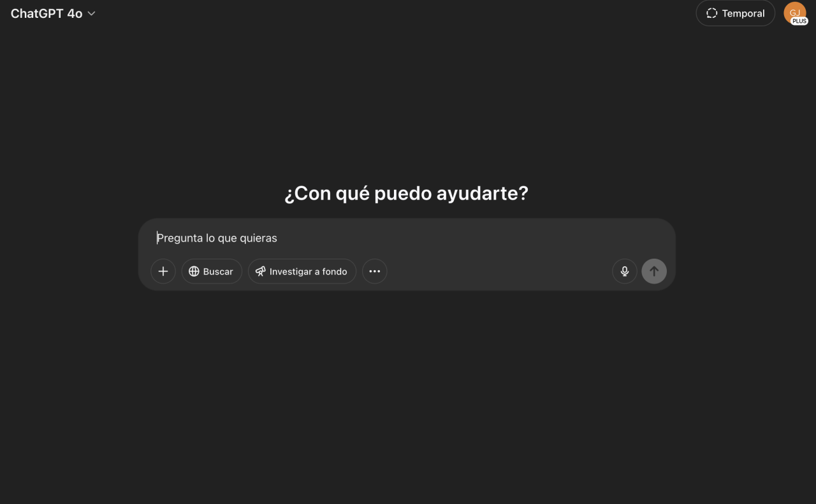Focus the 'Pregunta lo que quieras' input
The height and width of the screenshot is (504, 816).
(x=407, y=238)
